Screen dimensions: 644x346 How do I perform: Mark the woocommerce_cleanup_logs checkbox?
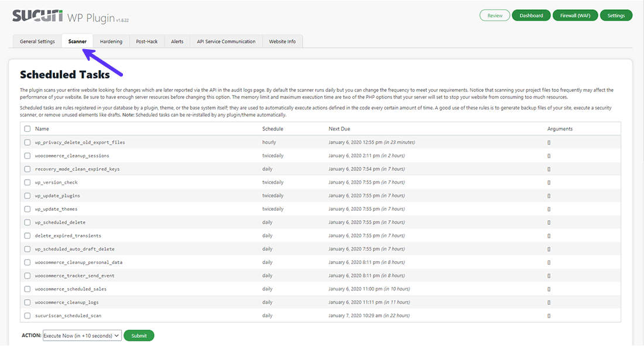[x=28, y=303]
